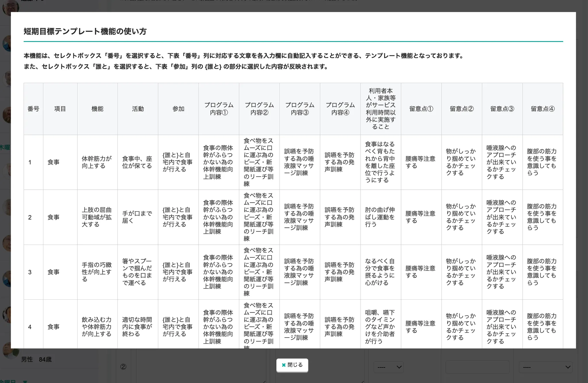Click the 留意点② column header
This screenshot has width=588, height=383.
pyautogui.click(x=462, y=109)
